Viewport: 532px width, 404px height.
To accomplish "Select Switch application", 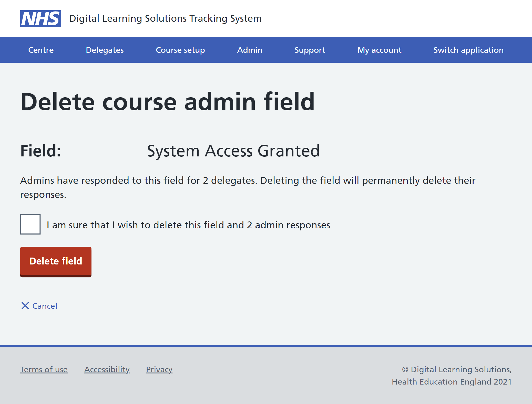I will [x=468, y=50].
